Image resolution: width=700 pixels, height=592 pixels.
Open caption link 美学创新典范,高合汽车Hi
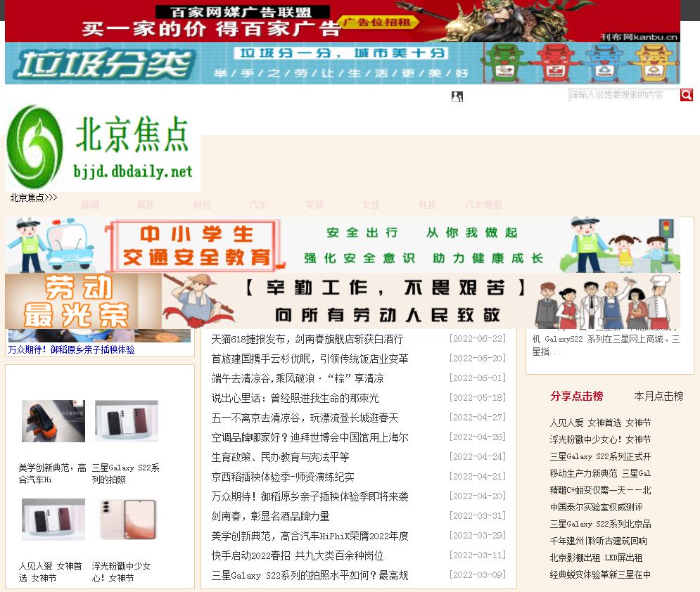pyautogui.click(x=52, y=473)
